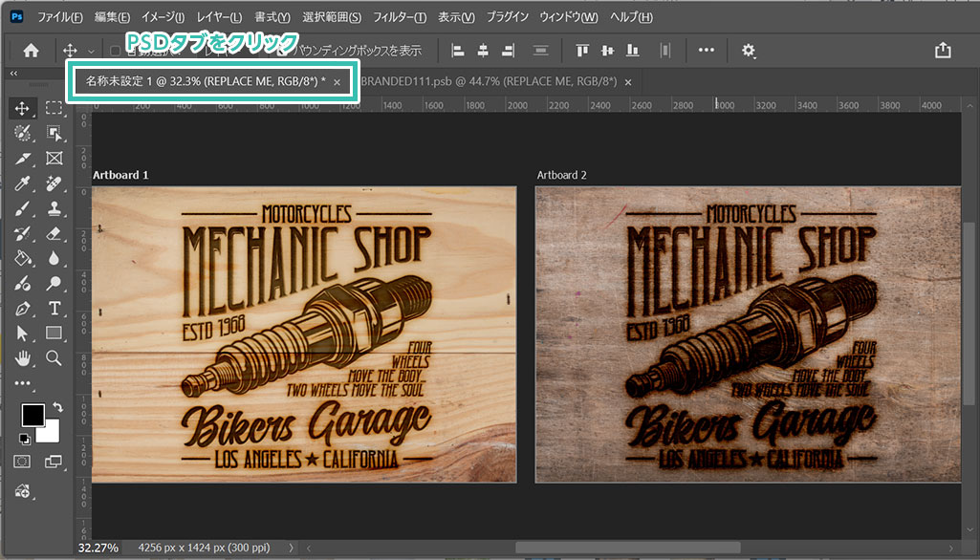Select the Eraser tool

[54, 233]
